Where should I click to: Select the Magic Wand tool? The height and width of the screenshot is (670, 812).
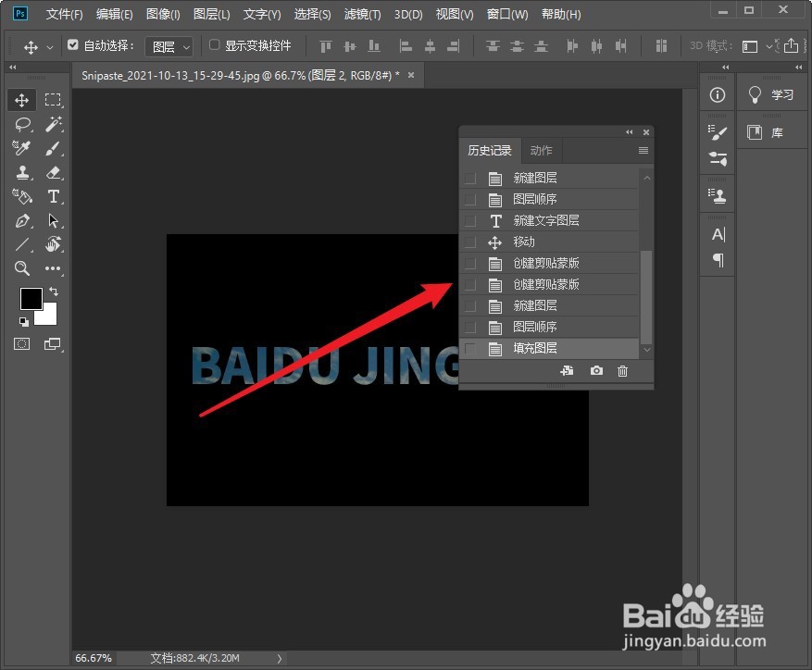pyautogui.click(x=53, y=124)
